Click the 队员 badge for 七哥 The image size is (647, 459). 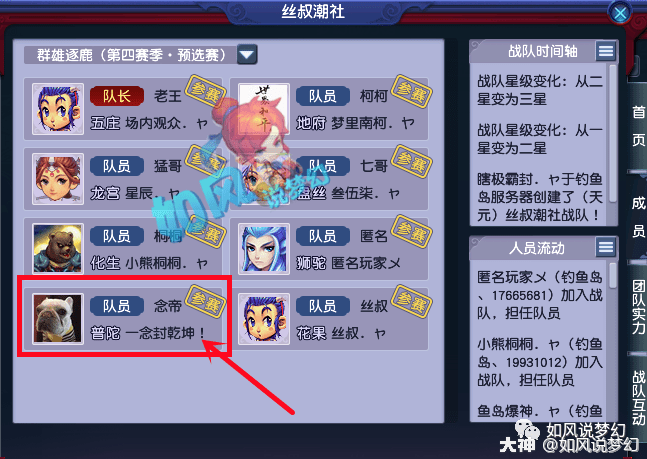point(323,166)
